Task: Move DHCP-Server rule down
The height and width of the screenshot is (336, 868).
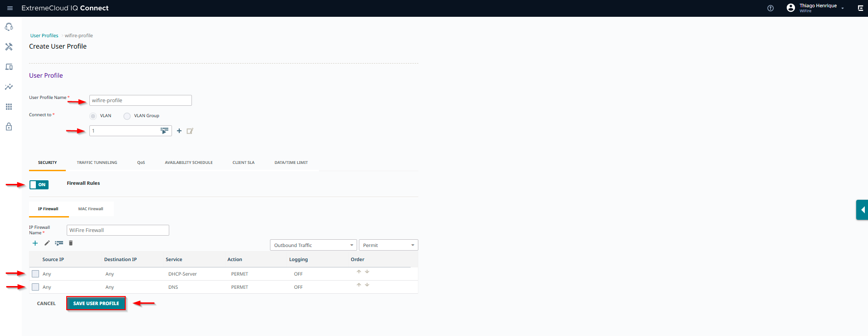Action: click(367, 272)
